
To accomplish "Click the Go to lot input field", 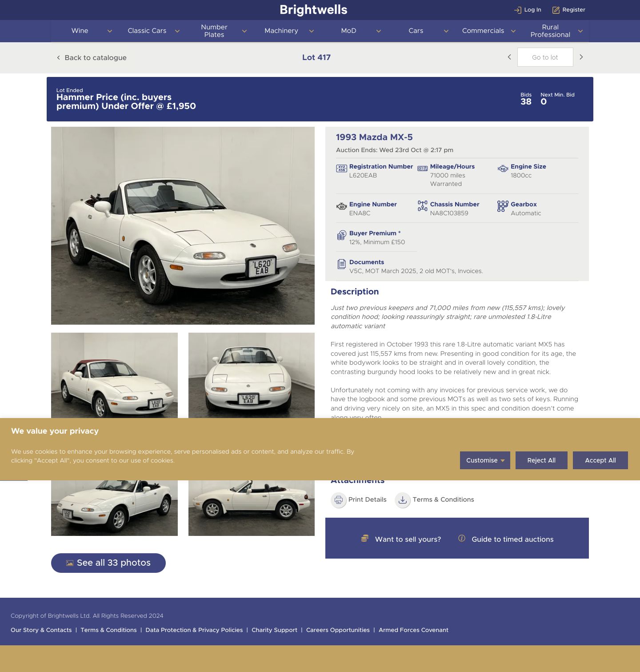I will [545, 57].
